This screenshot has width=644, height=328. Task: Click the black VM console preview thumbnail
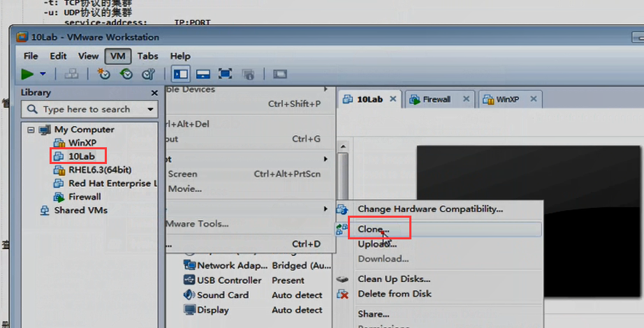528,221
